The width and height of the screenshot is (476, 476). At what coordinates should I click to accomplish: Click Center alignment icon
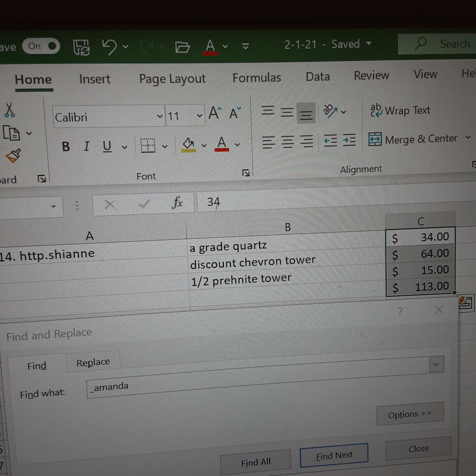point(287,141)
